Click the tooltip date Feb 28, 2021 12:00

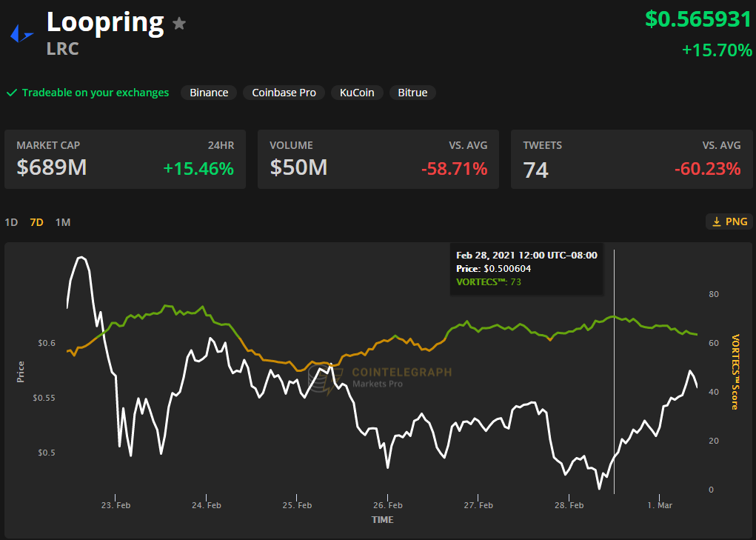(x=526, y=255)
